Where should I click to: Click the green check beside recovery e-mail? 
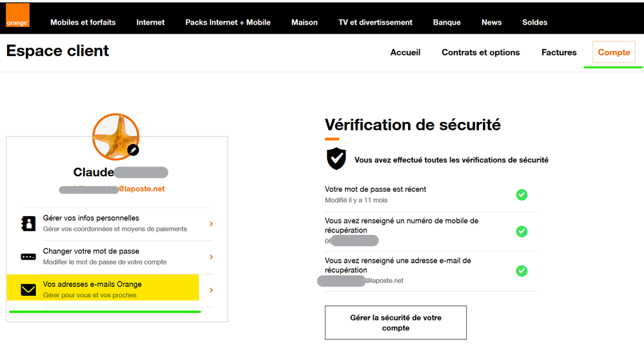(522, 270)
